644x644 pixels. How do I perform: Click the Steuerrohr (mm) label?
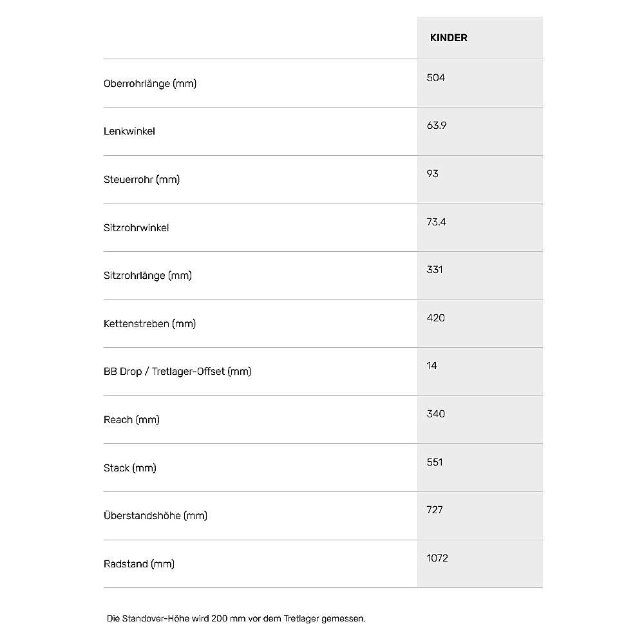point(141,180)
